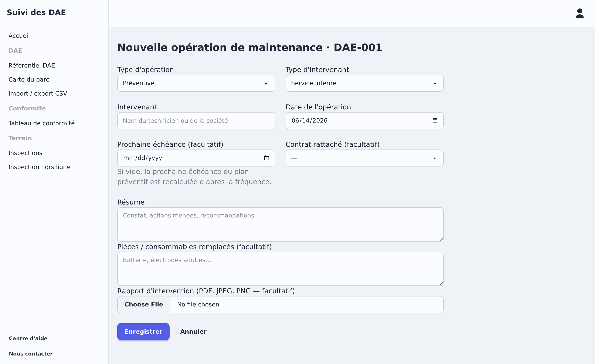Open Nous contacter link

pos(31,354)
